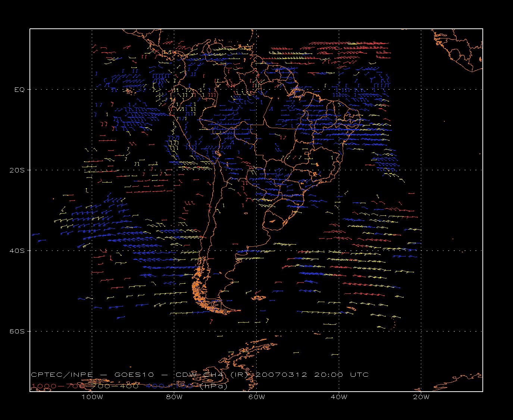
Task: Click the 40W longitude label
Action: 339,397
